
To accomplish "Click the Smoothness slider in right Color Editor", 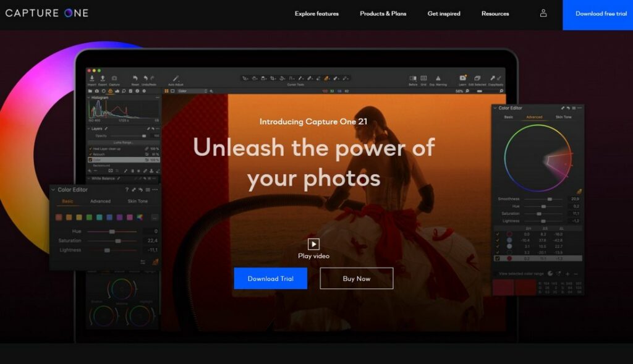I will [x=543, y=199].
